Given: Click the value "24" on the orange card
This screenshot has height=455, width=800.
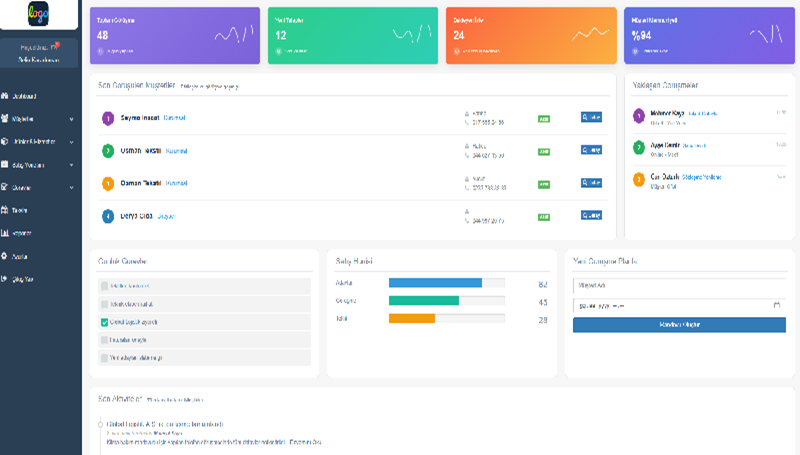Looking at the screenshot, I should [x=459, y=35].
